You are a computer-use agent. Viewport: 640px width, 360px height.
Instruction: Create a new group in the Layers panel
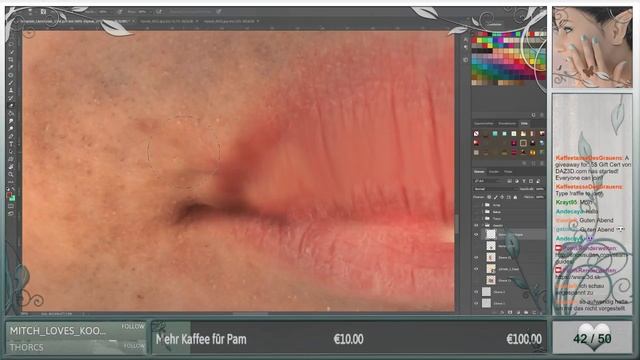click(x=526, y=313)
